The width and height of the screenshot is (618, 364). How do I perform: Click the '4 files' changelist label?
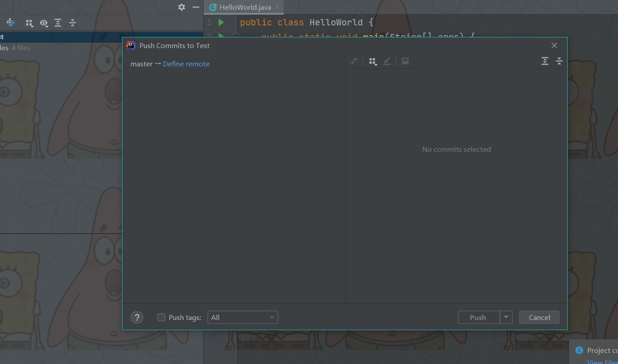tap(21, 48)
